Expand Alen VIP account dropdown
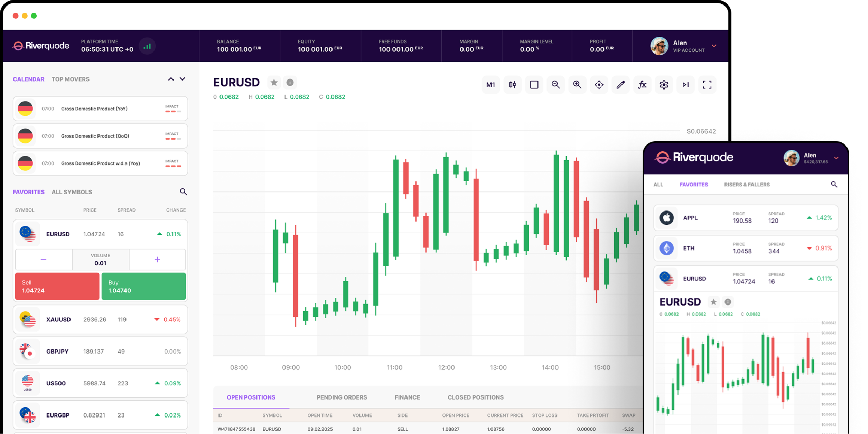Image resolution: width=868 pixels, height=434 pixels. coord(714,46)
